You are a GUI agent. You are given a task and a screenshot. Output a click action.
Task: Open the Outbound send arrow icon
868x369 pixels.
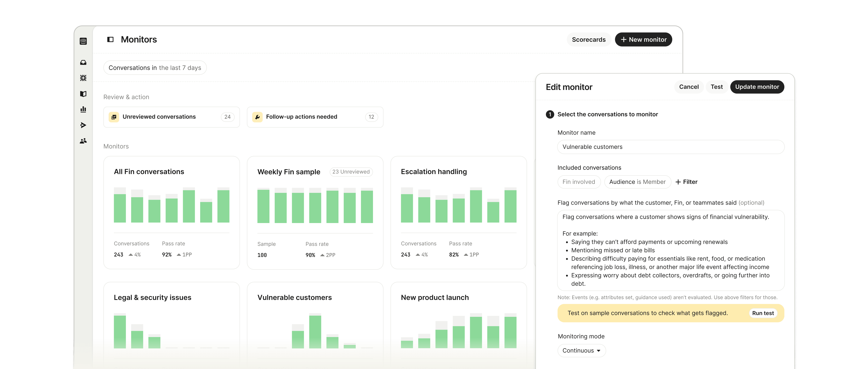pos(83,125)
